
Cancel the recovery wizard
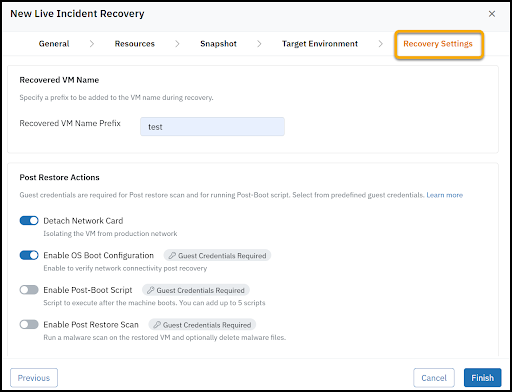434,378
